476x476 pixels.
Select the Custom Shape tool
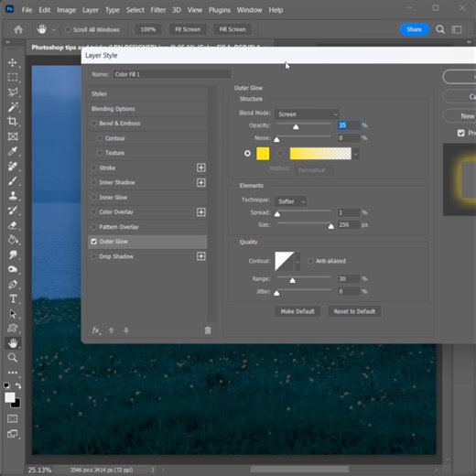point(13,329)
